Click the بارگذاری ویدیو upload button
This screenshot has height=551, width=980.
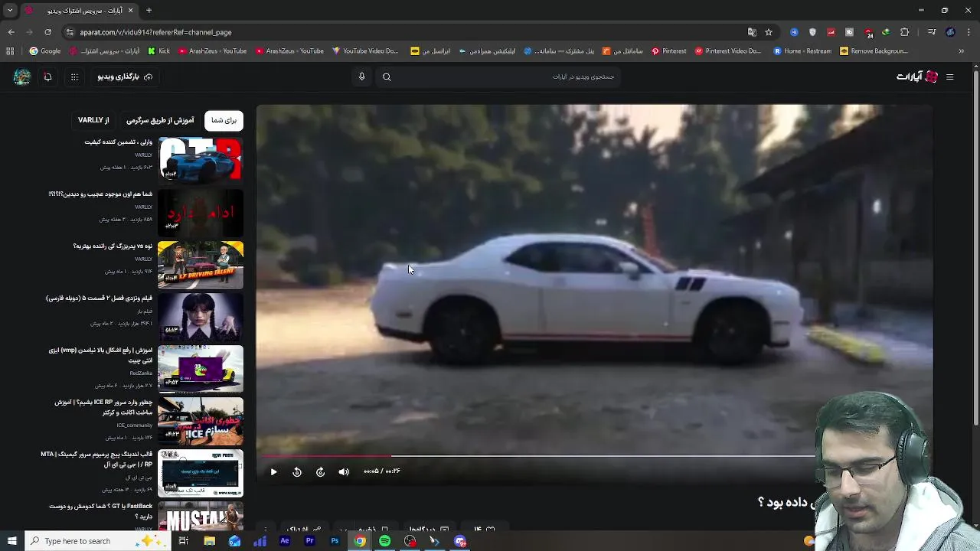click(124, 77)
